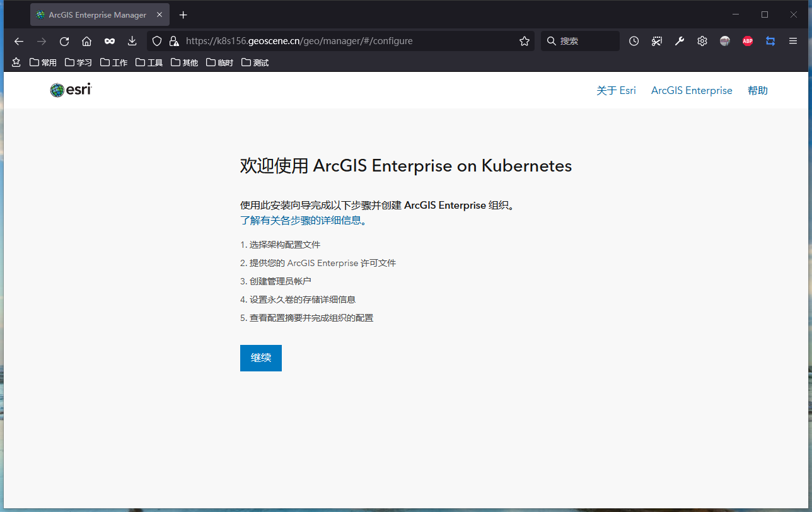Bookmark this page with star icon

coord(525,41)
